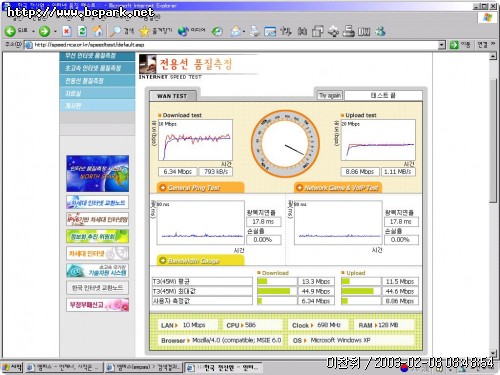The width and height of the screenshot is (500, 375).
Task: Click the address bar URL field
Action: [x=232, y=45]
